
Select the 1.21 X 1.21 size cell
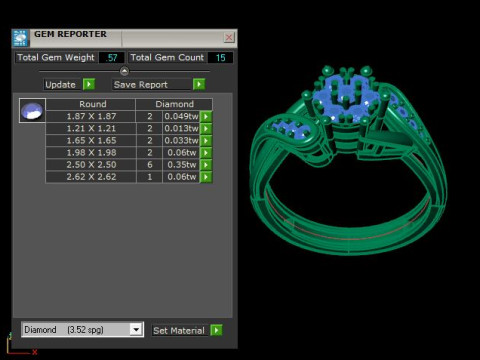click(91, 129)
